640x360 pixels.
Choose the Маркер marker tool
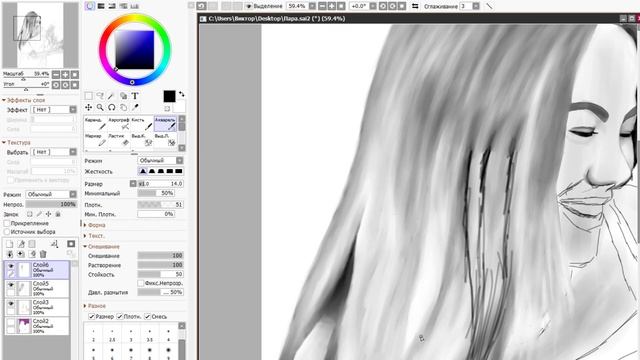tap(96, 140)
